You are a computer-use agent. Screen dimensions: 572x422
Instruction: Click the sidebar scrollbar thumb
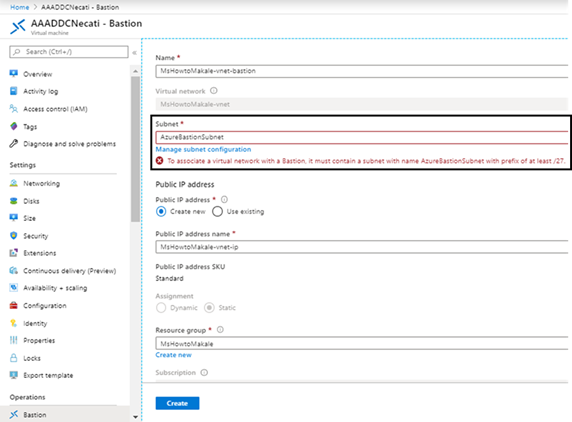135,149
